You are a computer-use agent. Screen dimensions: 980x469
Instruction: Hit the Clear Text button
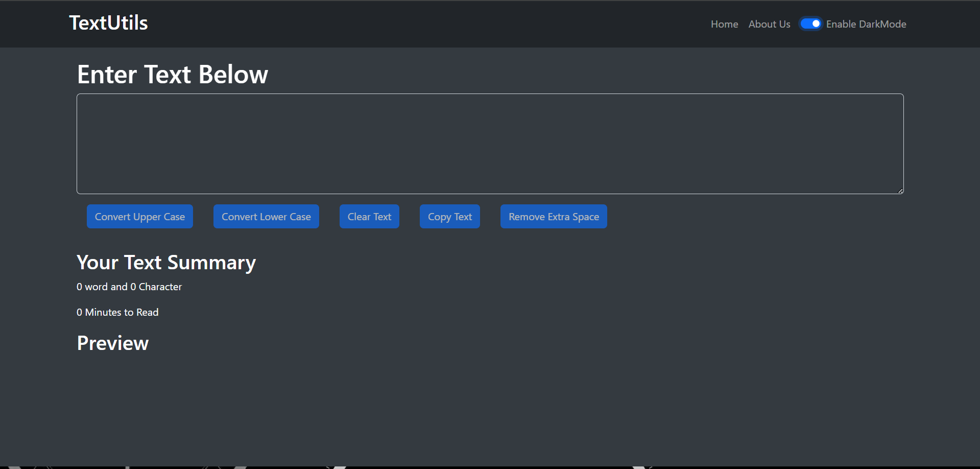369,217
